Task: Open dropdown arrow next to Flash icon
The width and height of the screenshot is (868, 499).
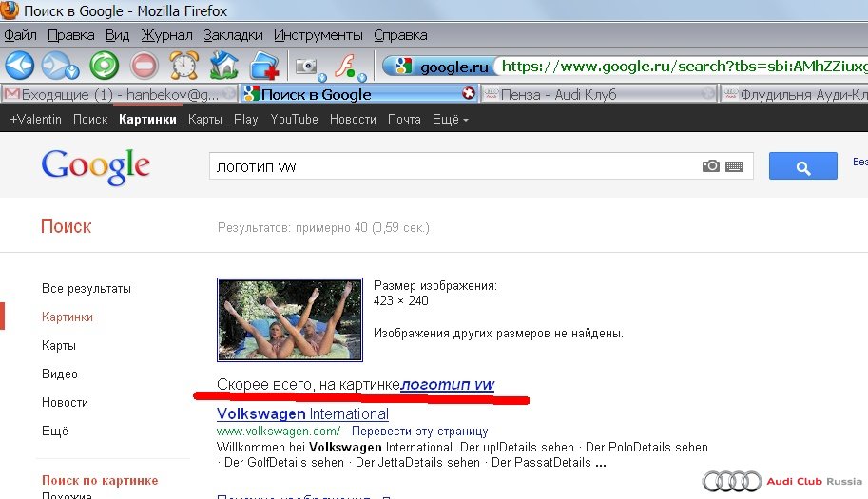Action: [362, 77]
